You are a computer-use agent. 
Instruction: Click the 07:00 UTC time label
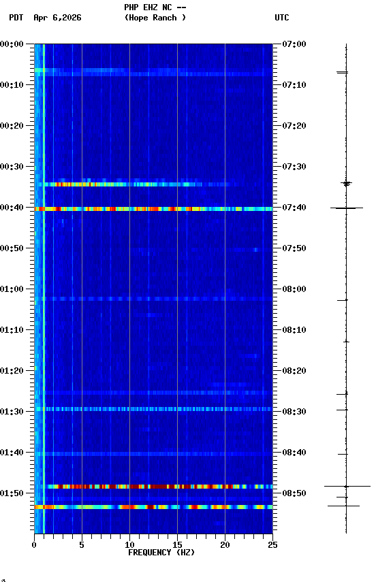294,44
